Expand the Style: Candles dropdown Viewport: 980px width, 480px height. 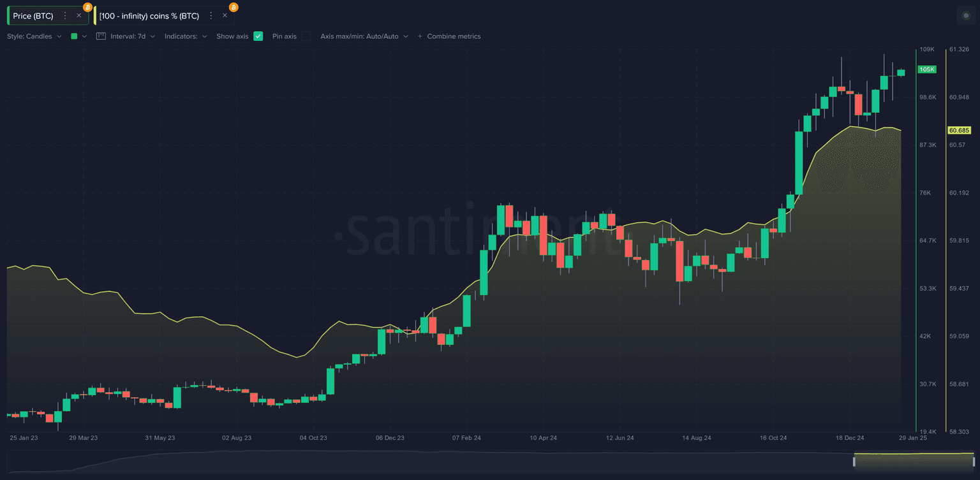click(34, 36)
